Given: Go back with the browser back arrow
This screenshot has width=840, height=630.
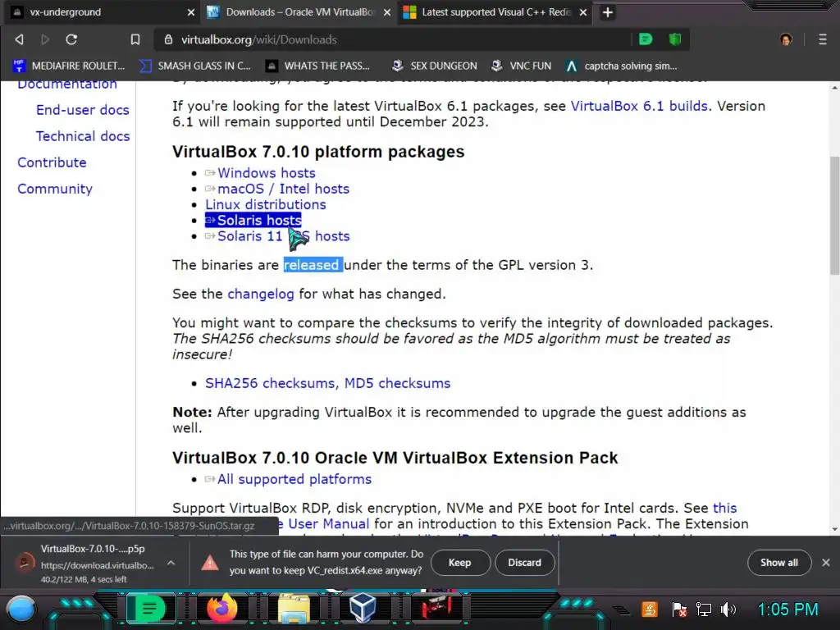Looking at the screenshot, I should coord(20,39).
